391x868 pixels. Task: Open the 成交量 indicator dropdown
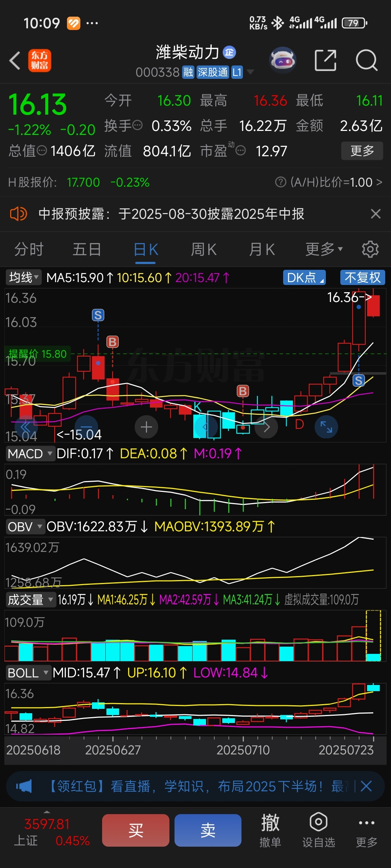tap(30, 600)
